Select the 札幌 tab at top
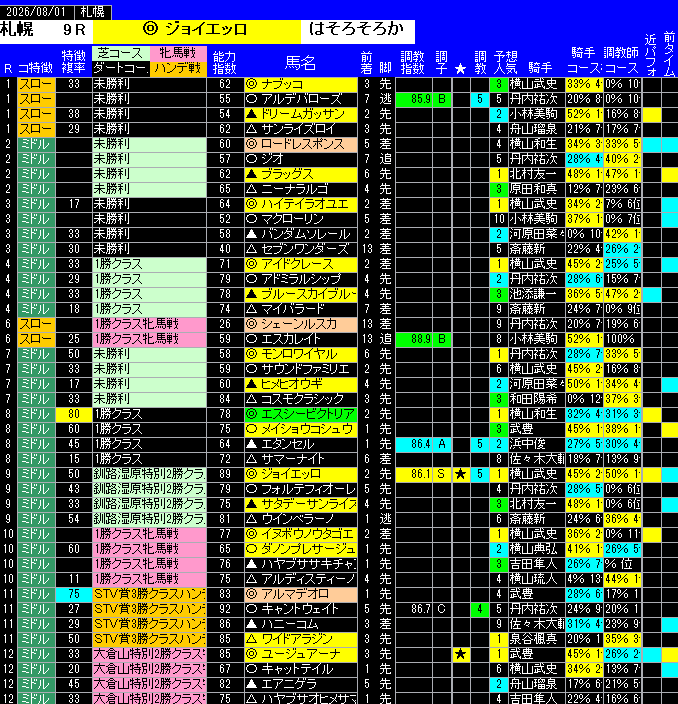 point(92,12)
